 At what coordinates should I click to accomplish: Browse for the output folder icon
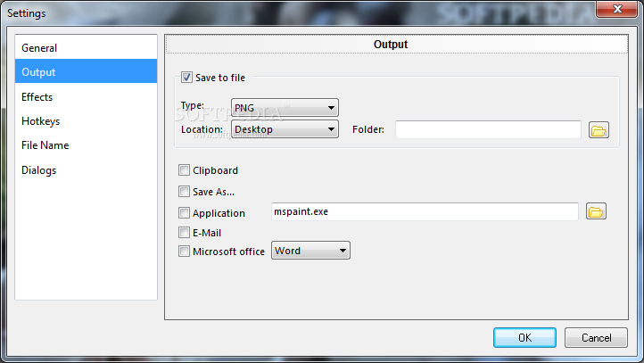click(599, 130)
